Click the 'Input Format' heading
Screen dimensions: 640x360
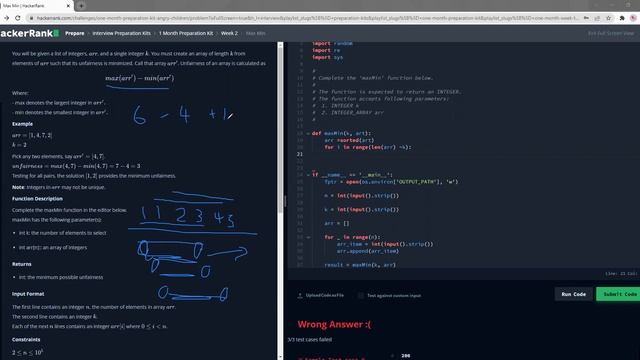tap(28, 294)
